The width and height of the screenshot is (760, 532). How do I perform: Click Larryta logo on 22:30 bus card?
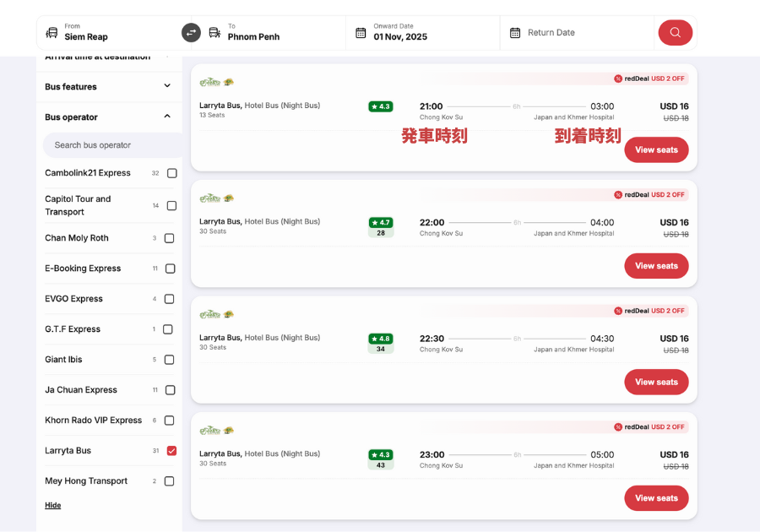217,314
